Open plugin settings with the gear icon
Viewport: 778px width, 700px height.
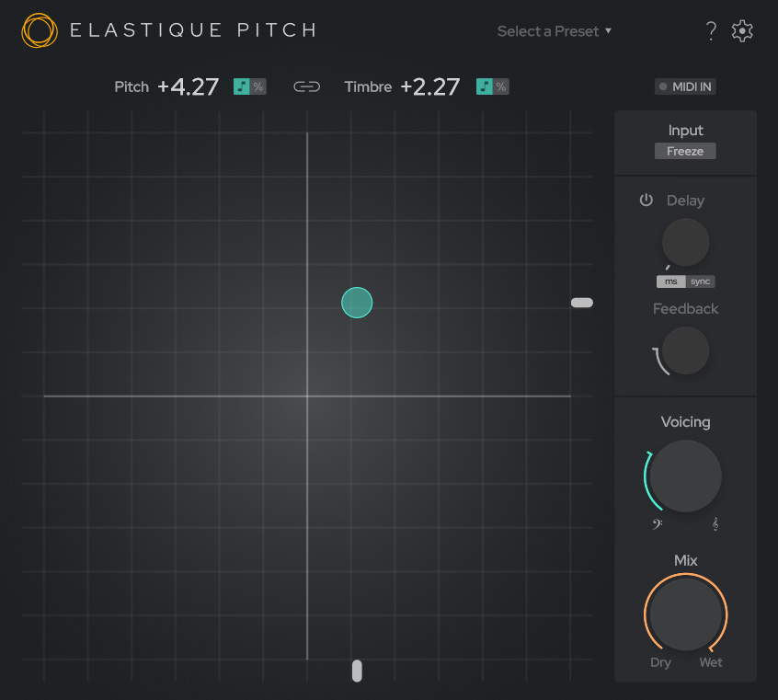[742, 30]
